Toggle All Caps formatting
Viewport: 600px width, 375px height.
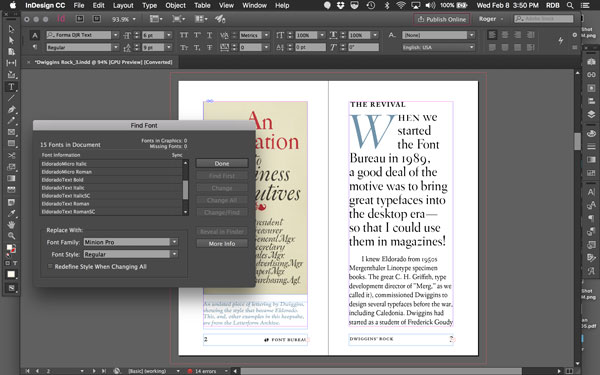click(184, 35)
